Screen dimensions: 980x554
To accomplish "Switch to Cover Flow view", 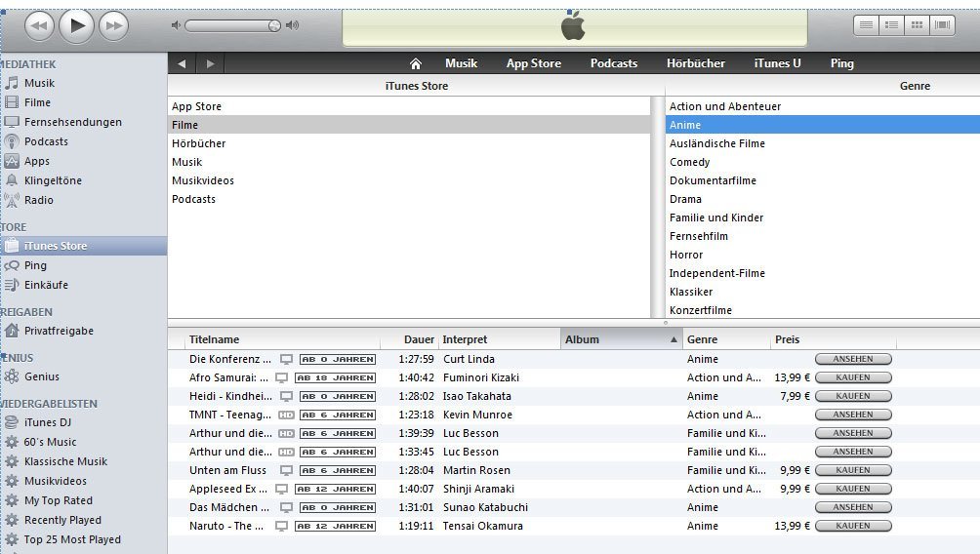I will tap(942, 25).
